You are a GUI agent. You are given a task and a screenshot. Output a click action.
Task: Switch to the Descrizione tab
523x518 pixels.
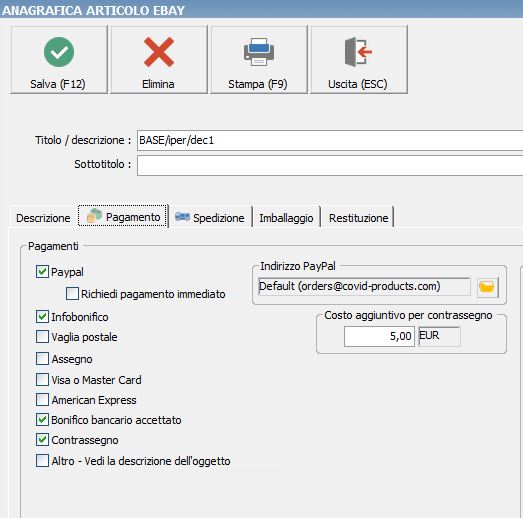click(43, 218)
